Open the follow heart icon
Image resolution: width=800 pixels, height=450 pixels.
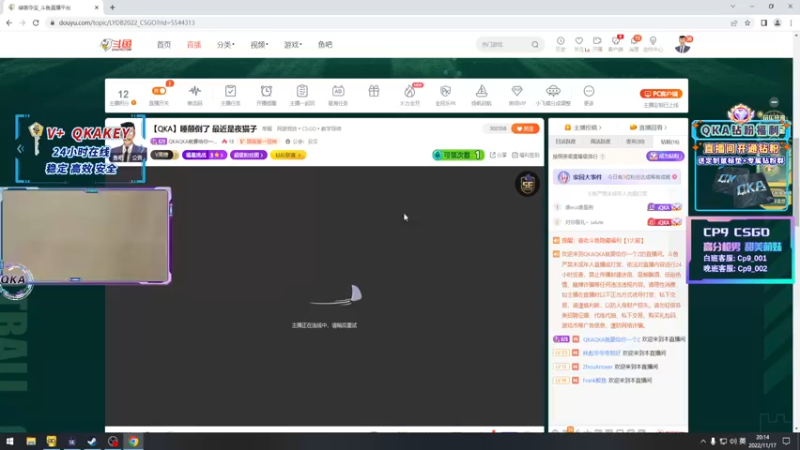(x=579, y=41)
